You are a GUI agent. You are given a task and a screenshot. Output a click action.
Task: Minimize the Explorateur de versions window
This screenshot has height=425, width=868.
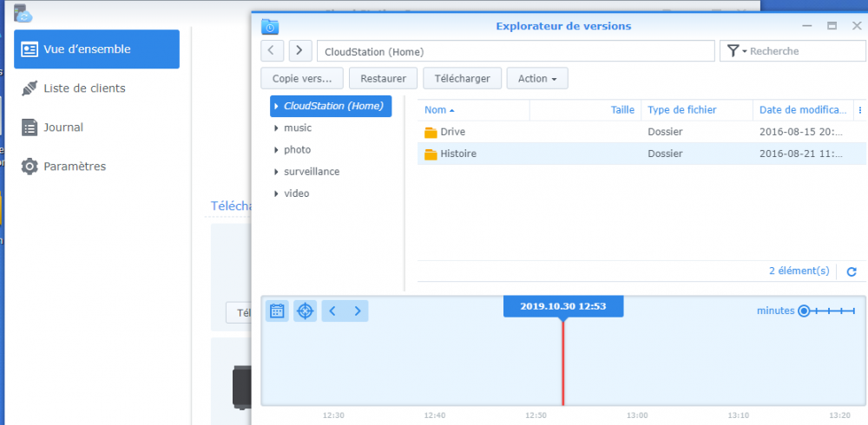(x=807, y=26)
